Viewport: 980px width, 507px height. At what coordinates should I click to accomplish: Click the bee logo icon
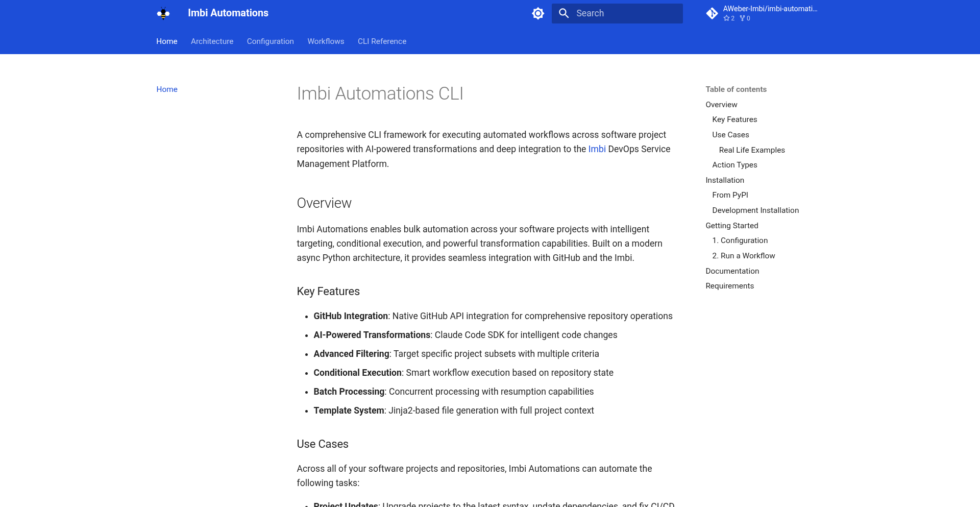163,13
